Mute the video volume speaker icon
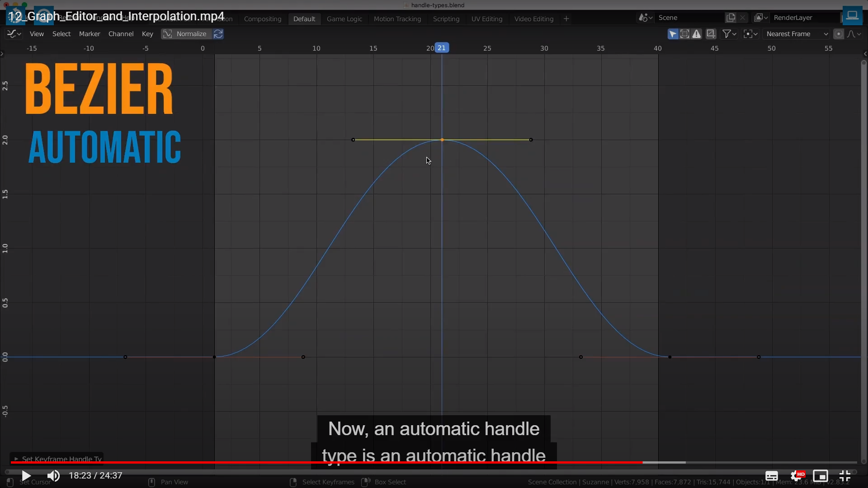868x488 pixels. [53, 476]
